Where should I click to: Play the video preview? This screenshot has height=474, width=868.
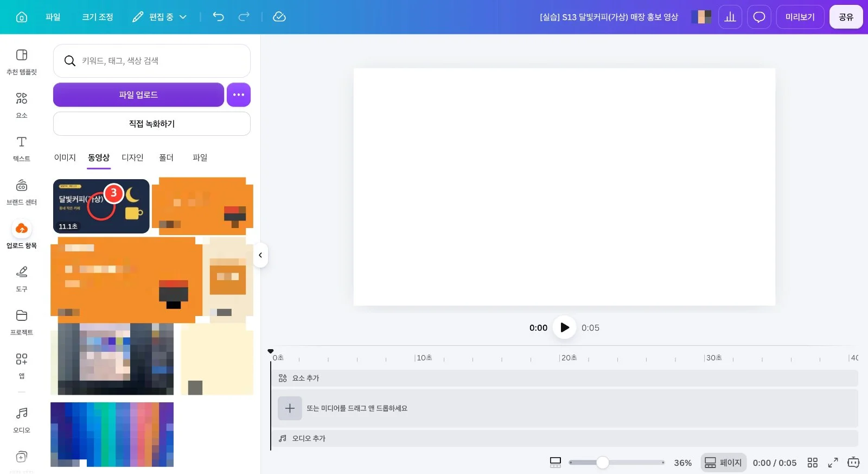point(564,327)
